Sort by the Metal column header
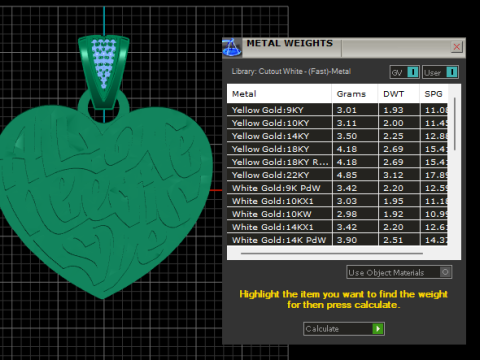 pyautogui.click(x=279, y=94)
